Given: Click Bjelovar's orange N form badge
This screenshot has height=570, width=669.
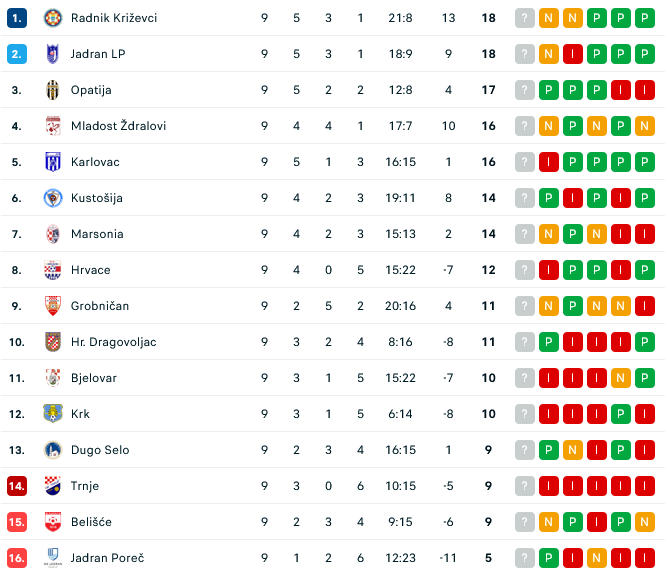Looking at the screenshot, I should (x=621, y=378).
